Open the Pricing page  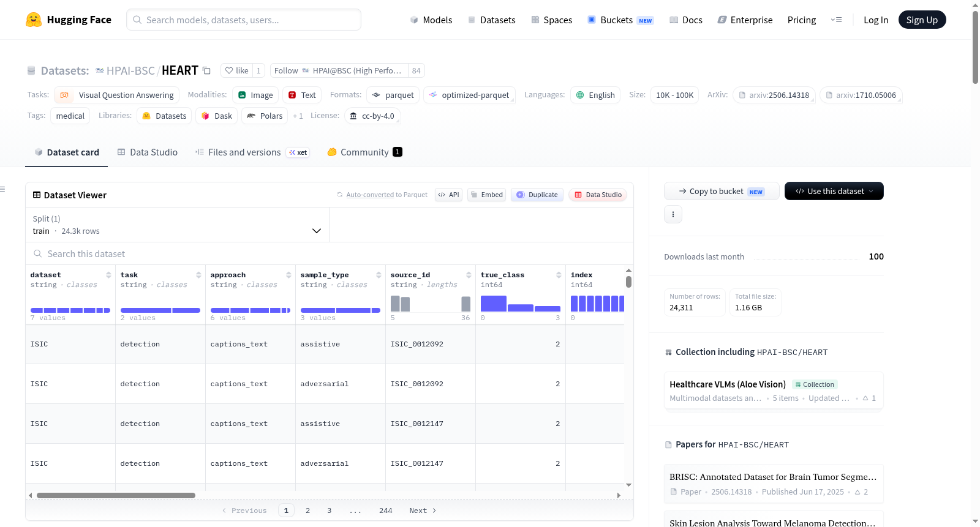(802, 20)
